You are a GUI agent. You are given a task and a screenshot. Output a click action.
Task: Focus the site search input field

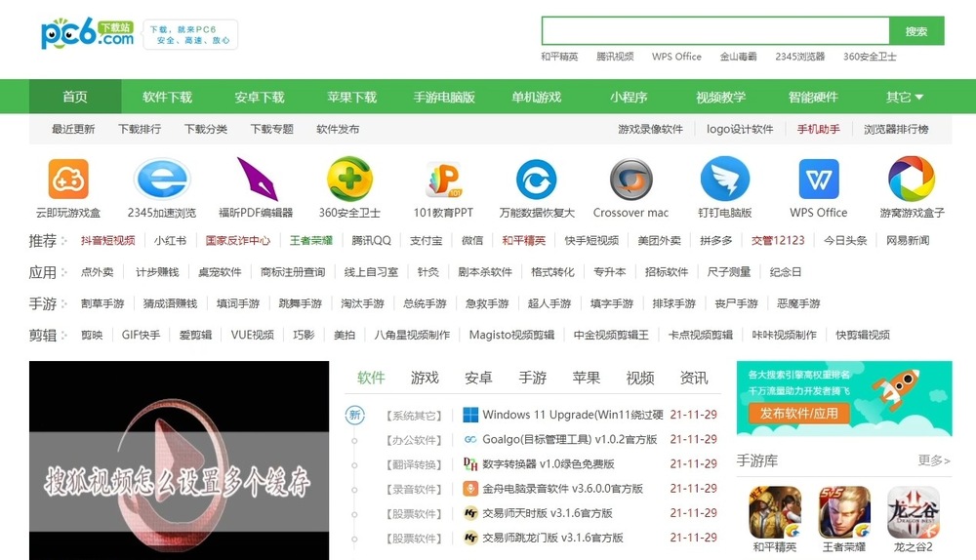coord(715,31)
